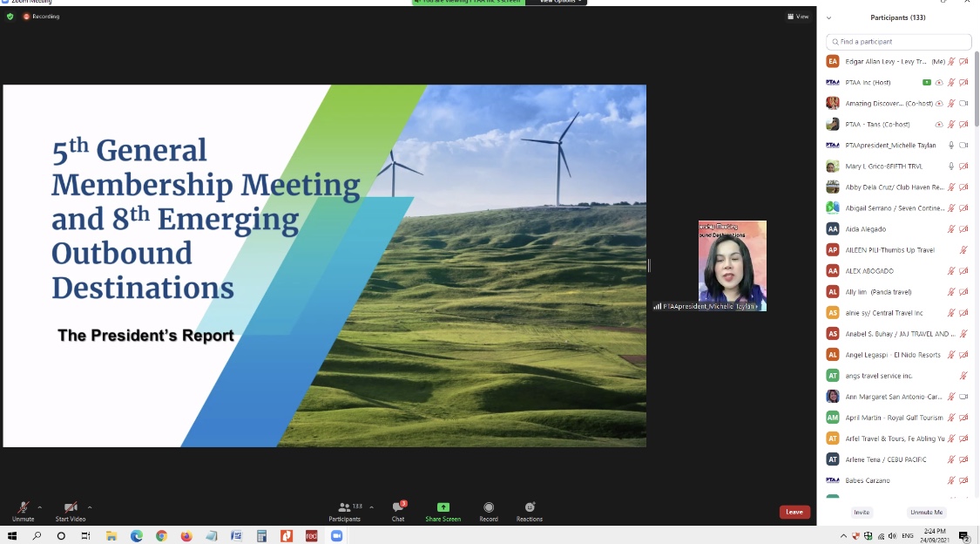
Task: Click the green encryption shield icon
Action: point(10,17)
